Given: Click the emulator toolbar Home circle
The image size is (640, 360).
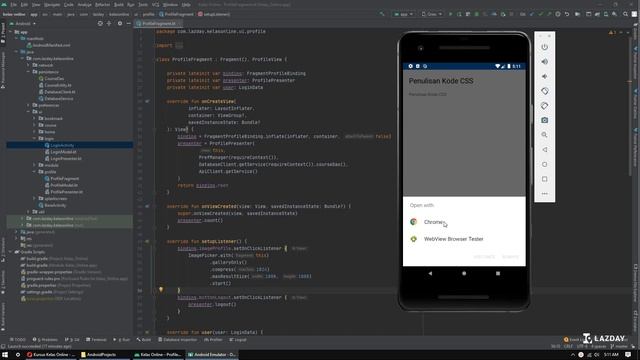Looking at the screenshot, I should pyautogui.click(x=544, y=164).
